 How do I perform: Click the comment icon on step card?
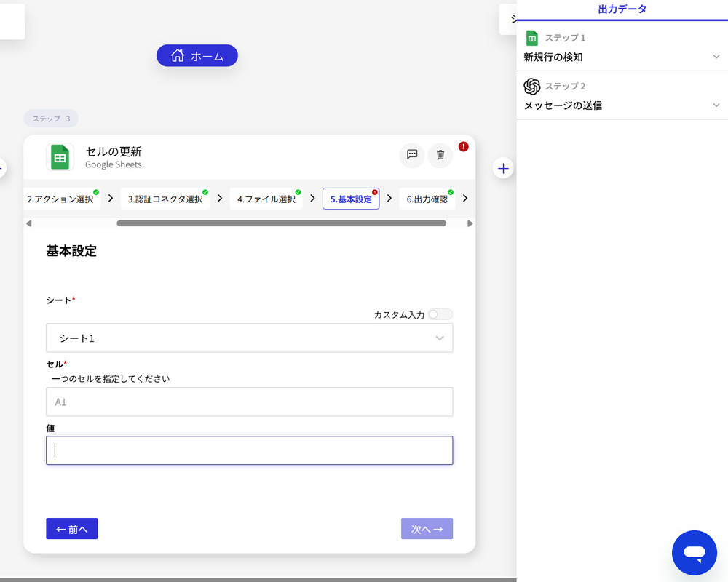(411, 154)
